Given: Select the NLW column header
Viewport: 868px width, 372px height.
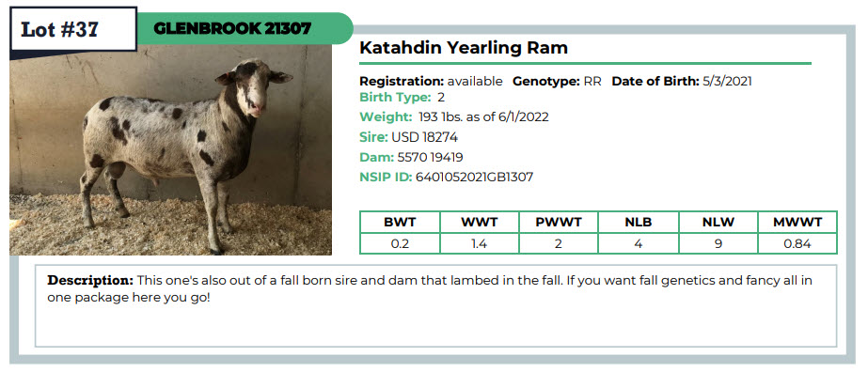Looking at the screenshot, I should [718, 223].
